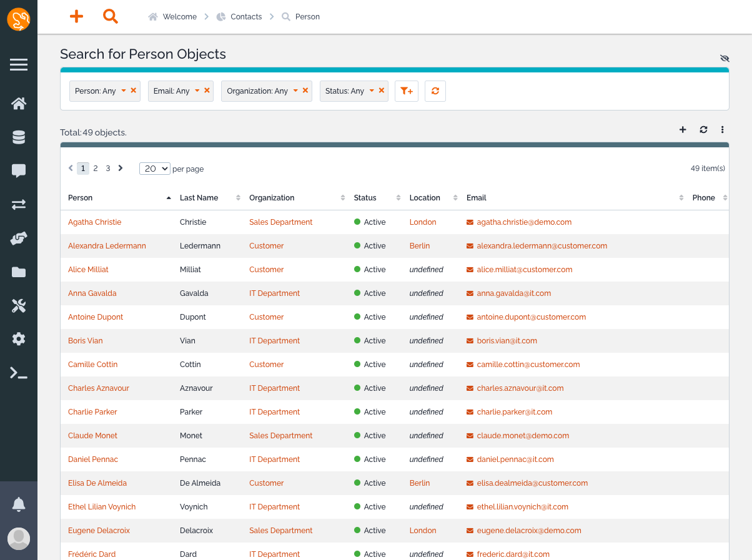Click the boris.vian@it.com email link
The image size is (752, 560).
507,341
